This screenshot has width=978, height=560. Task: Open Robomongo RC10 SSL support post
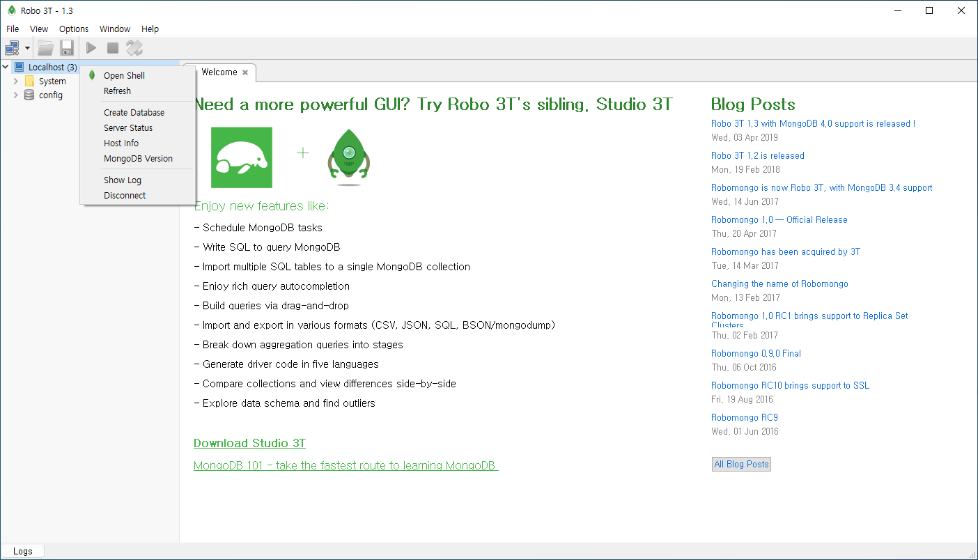pos(790,385)
